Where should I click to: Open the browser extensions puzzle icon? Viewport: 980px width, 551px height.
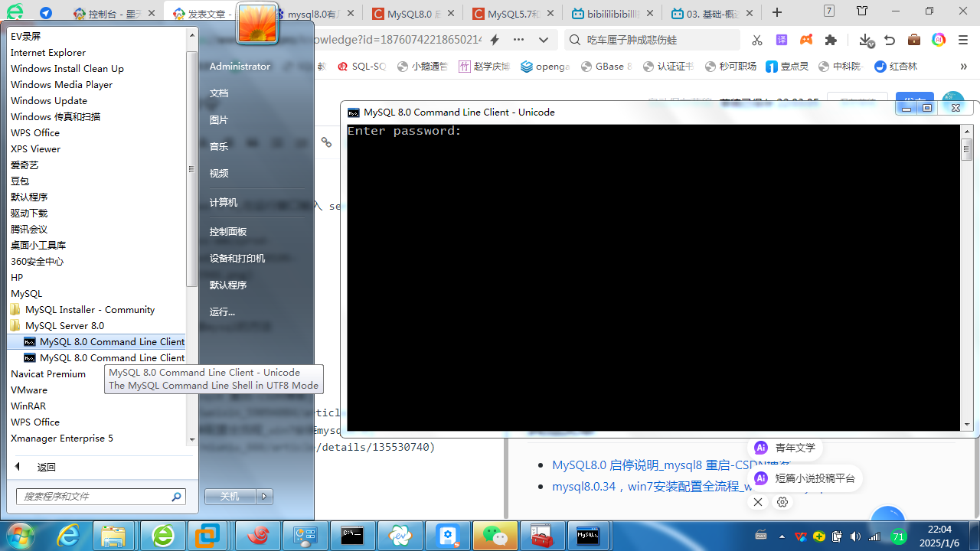click(831, 40)
